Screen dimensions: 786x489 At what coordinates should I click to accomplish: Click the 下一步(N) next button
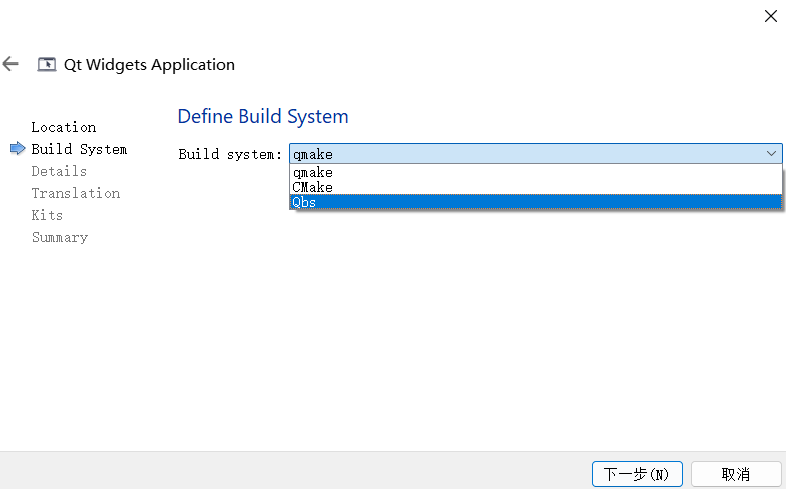click(x=637, y=474)
